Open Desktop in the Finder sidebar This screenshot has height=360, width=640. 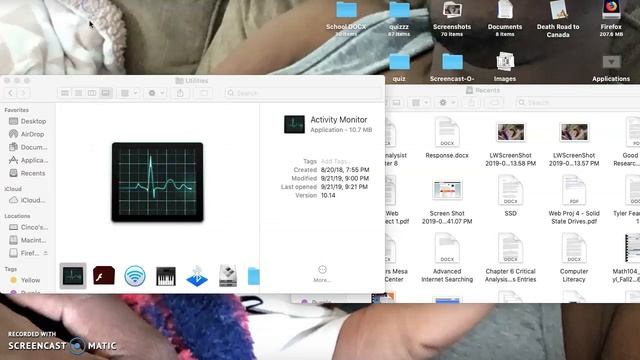pos(28,121)
